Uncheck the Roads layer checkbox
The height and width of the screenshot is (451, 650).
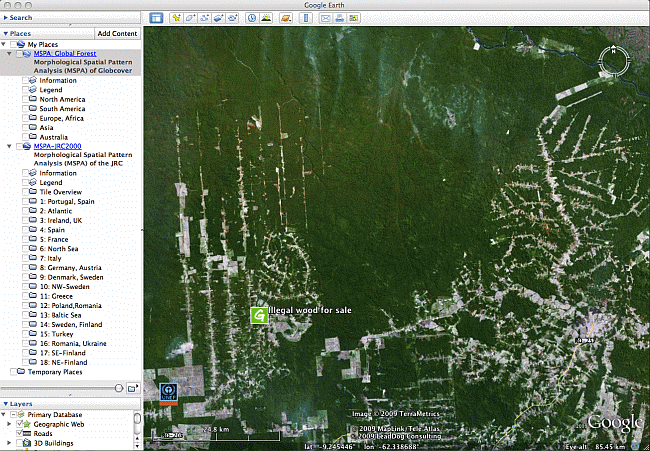(19, 434)
